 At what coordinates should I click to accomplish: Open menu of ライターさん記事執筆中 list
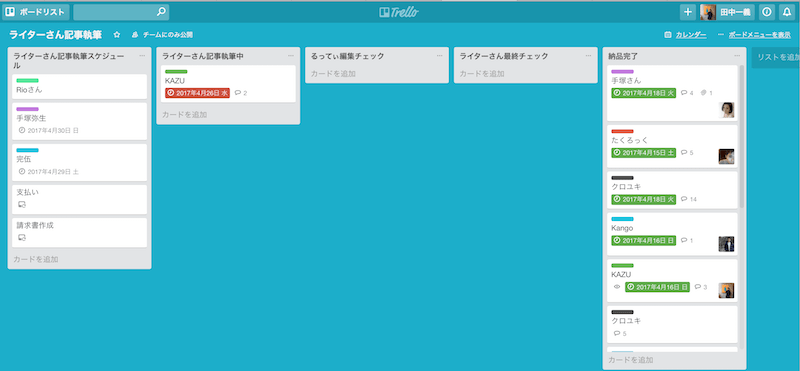point(291,56)
